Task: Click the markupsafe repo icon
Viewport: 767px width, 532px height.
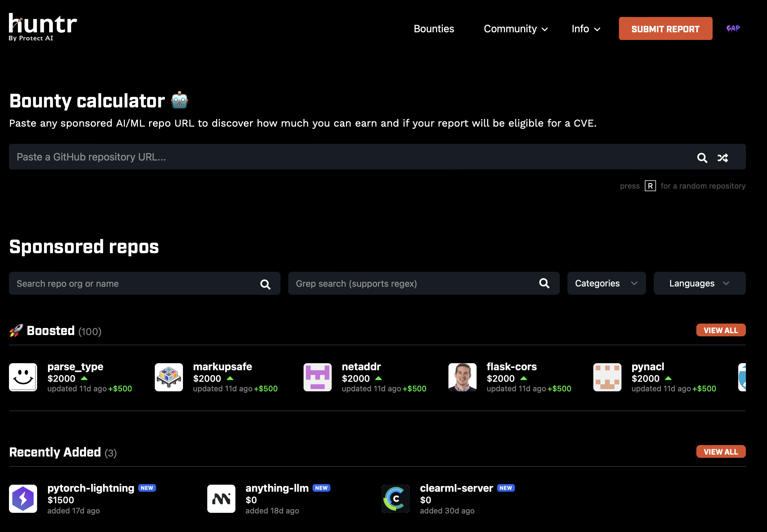Action: pos(169,377)
